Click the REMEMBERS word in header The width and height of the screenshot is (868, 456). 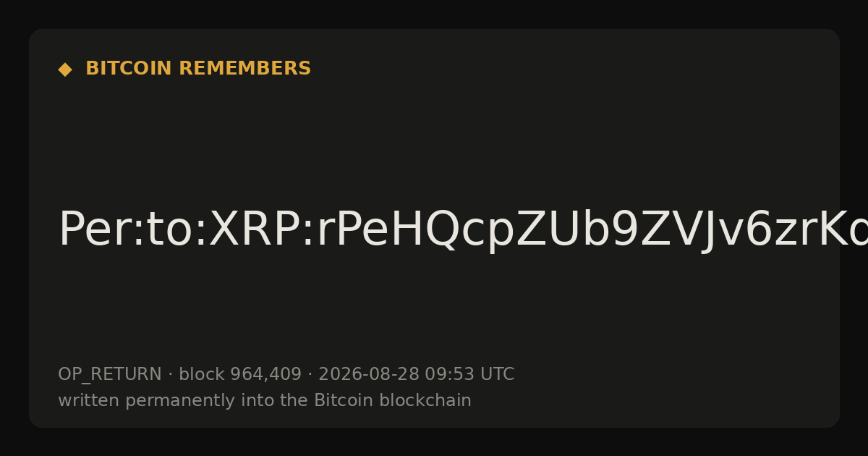(x=244, y=69)
